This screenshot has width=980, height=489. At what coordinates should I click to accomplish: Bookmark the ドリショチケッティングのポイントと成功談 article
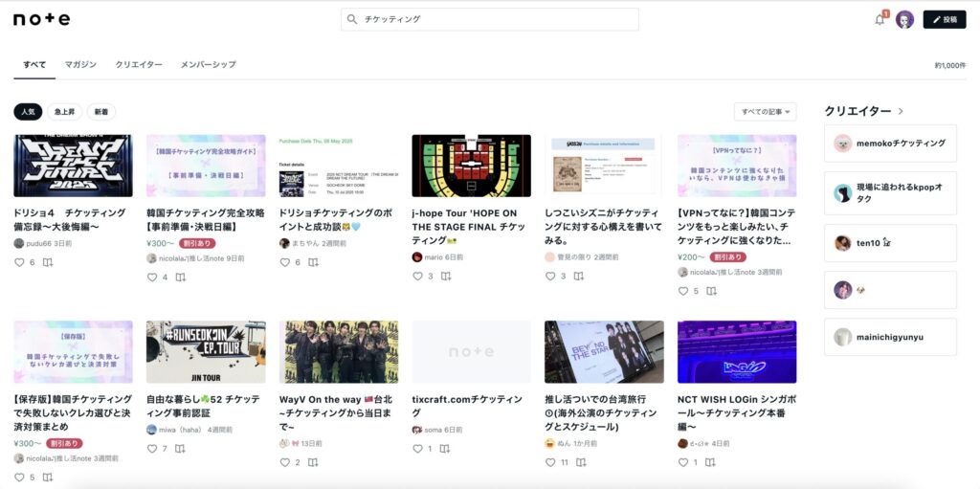(313, 262)
